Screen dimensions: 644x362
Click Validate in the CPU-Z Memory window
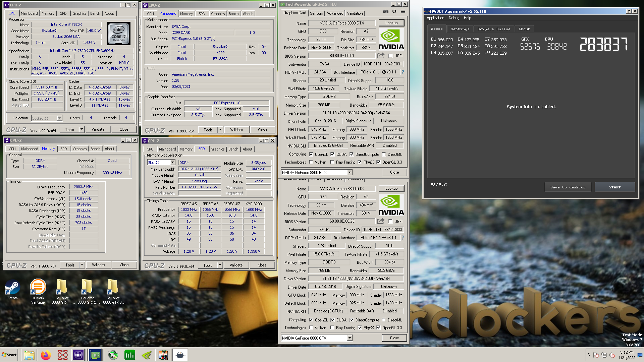(x=98, y=265)
